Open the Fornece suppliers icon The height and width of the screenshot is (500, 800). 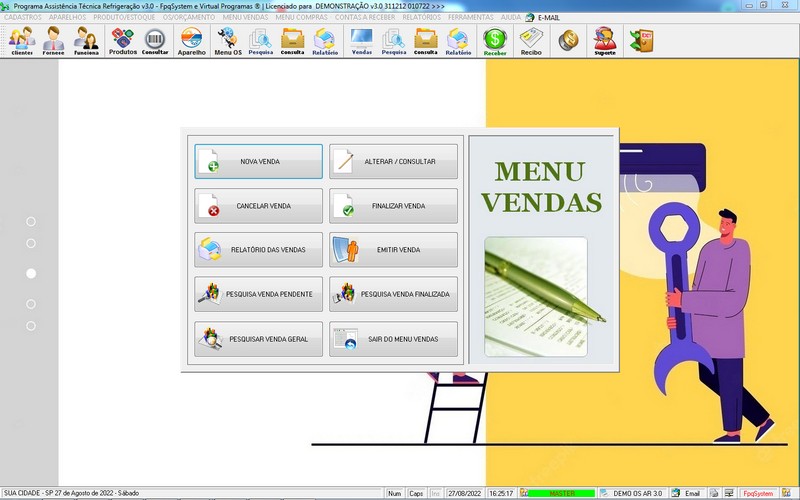[x=54, y=41]
